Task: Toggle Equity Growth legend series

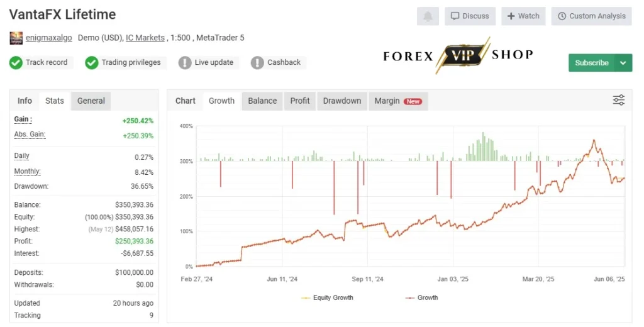Action: tap(327, 297)
